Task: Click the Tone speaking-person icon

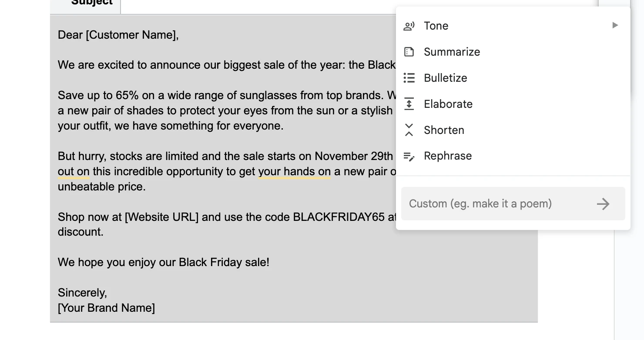Action: [x=409, y=26]
